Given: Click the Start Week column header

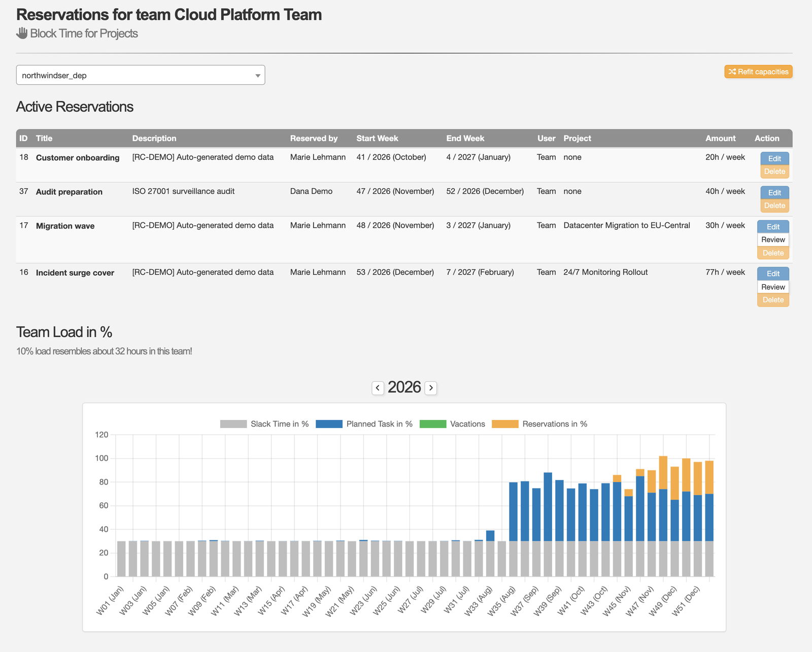Looking at the screenshot, I should coord(377,138).
